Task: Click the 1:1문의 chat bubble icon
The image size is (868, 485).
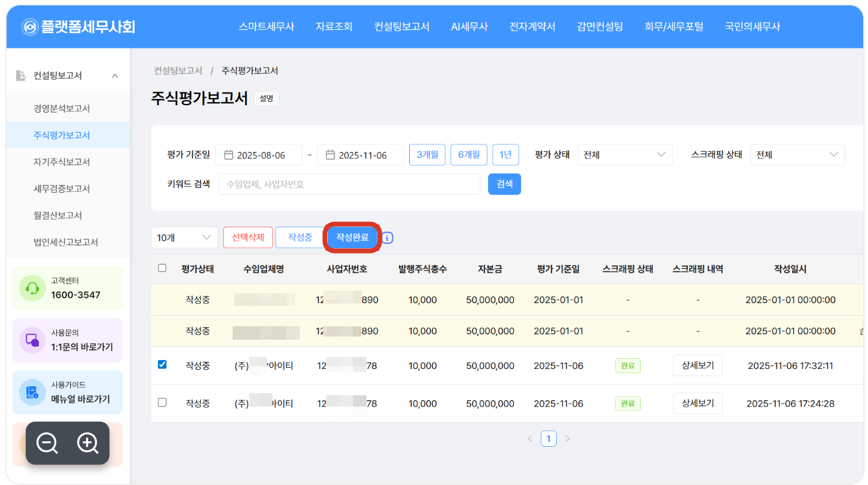Action: [32, 340]
